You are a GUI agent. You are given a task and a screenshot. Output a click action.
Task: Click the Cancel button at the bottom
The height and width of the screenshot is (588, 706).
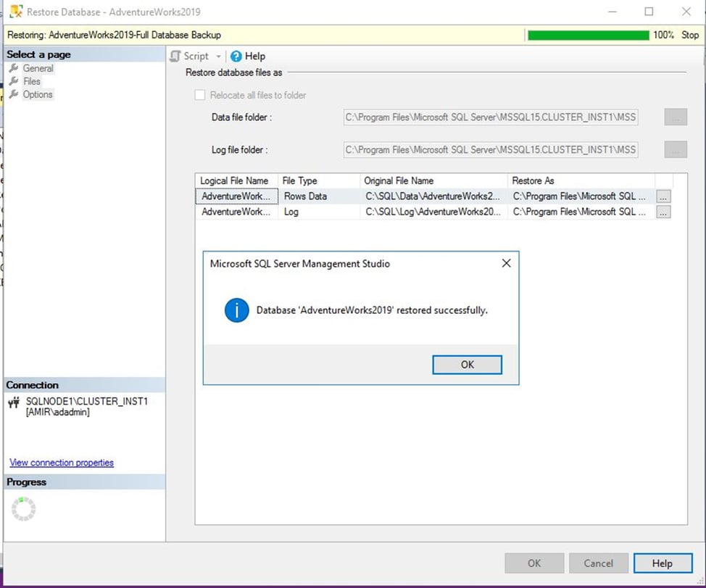(x=598, y=563)
